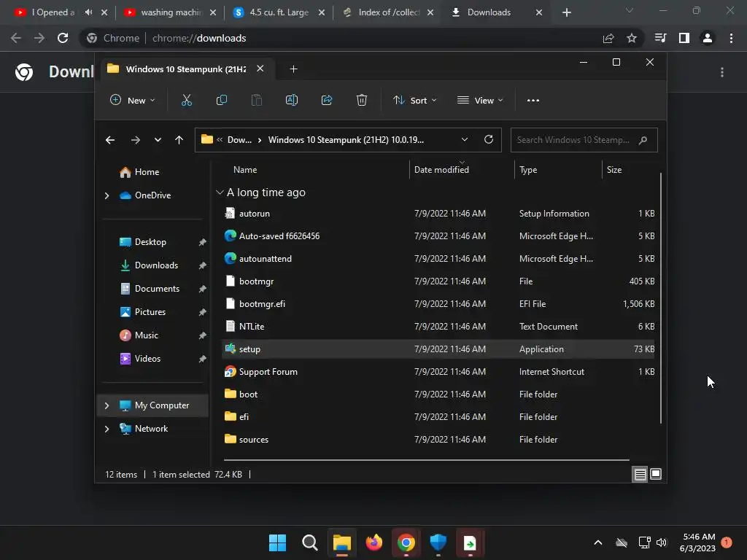Select the Windows 10 Steampunk Explorer tab
Image resolution: width=747 pixels, height=560 pixels.
[x=185, y=69]
